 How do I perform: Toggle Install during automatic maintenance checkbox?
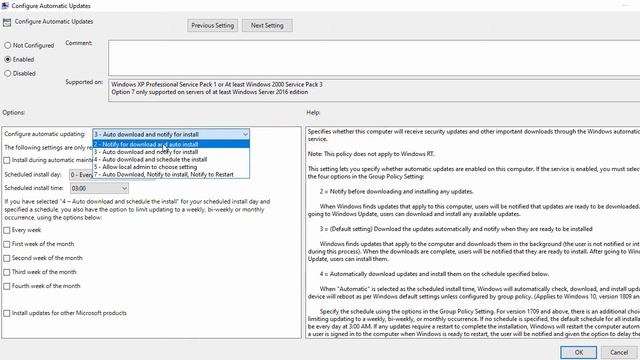[7, 160]
